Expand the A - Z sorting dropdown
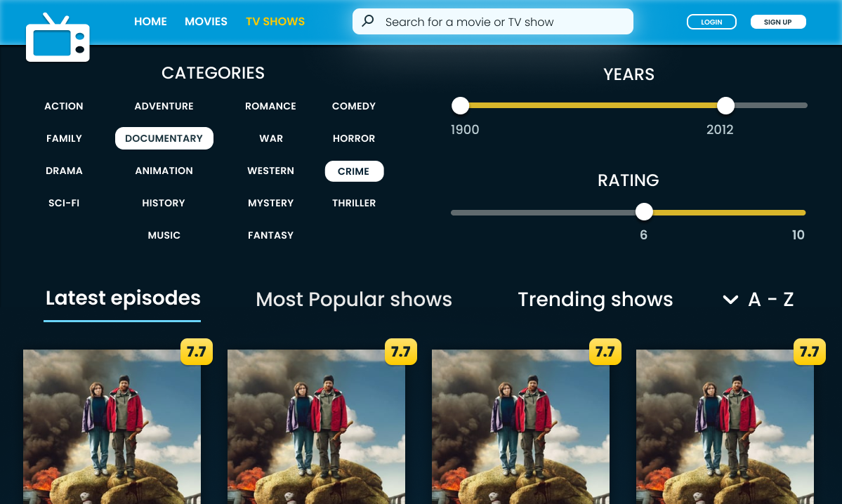This screenshot has height=504, width=842. (x=770, y=300)
